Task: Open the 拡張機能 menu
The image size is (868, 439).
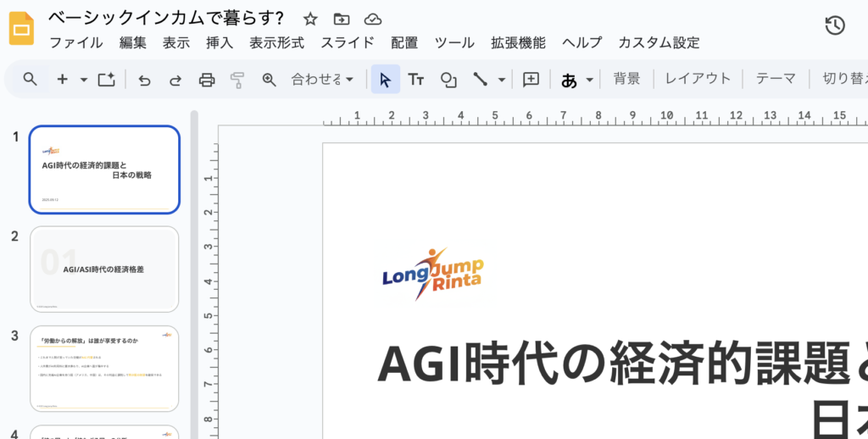Action: click(518, 42)
